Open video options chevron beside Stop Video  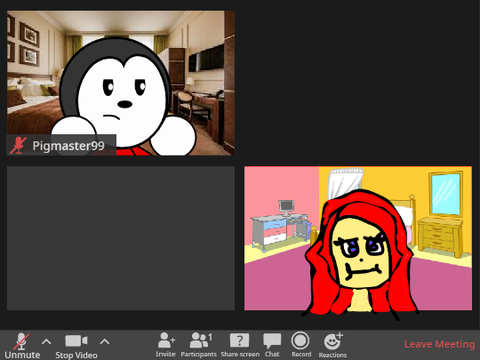click(x=105, y=342)
